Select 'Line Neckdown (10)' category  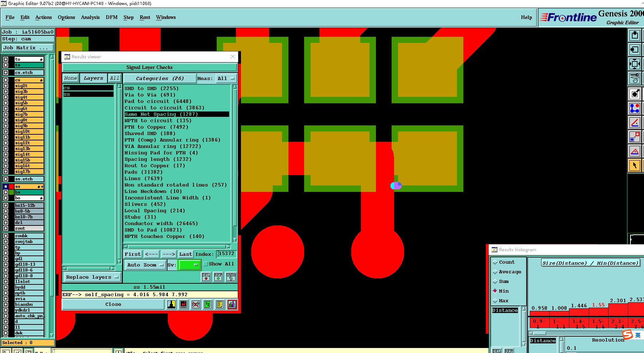coord(153,192)
